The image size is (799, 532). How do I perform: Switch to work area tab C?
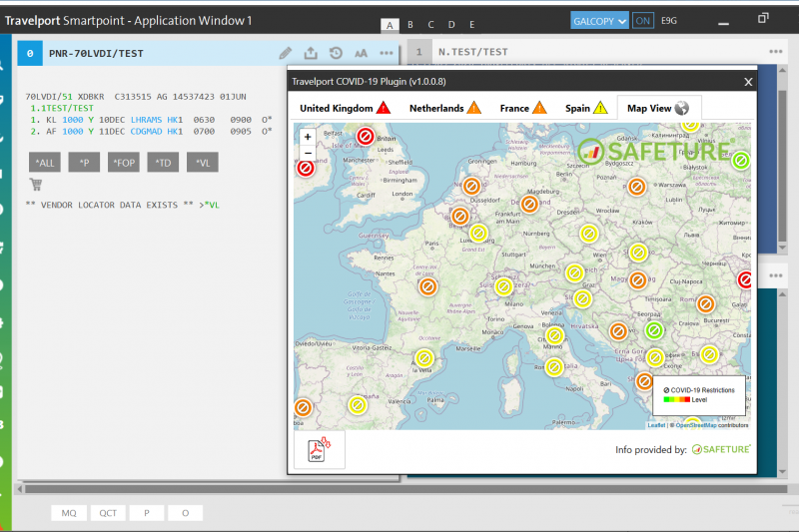(x=431, y=25)
